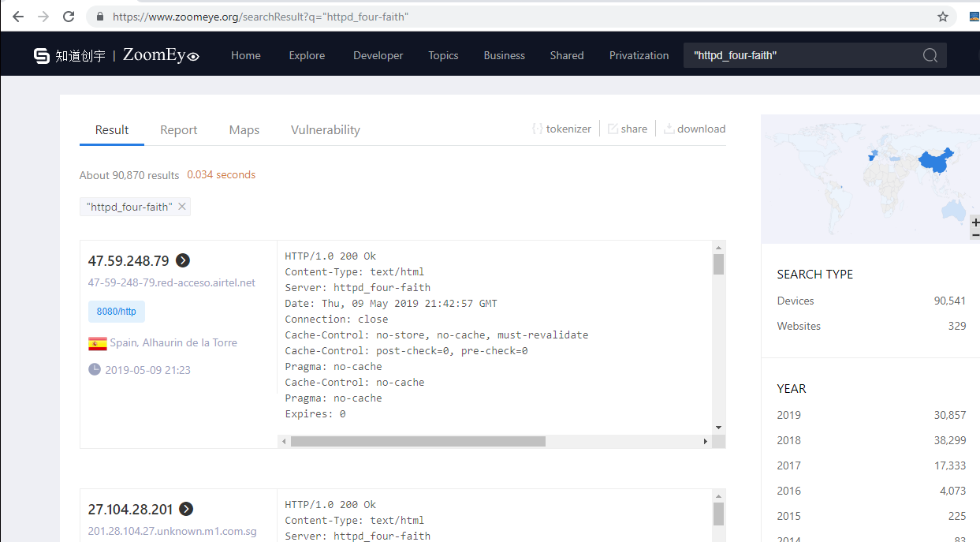Run search with the magnifier icon
This screenshot has height=542, width=980.
point(930,55)
